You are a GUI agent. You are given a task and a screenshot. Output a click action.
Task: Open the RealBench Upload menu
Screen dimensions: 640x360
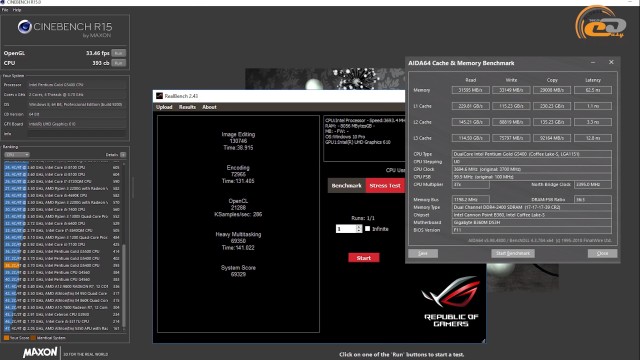(164, 107)
